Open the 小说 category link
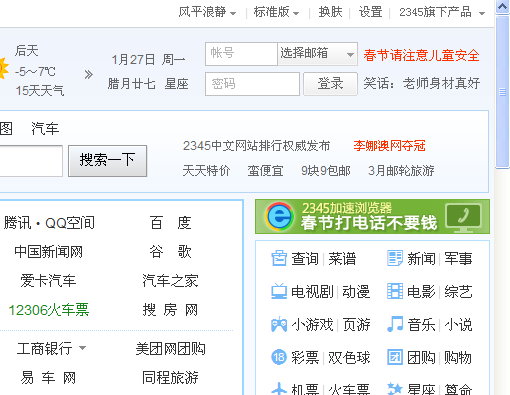Image resolution: width=510 pixels, height=395 pixels. pyautogui.click(x=458, y=324)
